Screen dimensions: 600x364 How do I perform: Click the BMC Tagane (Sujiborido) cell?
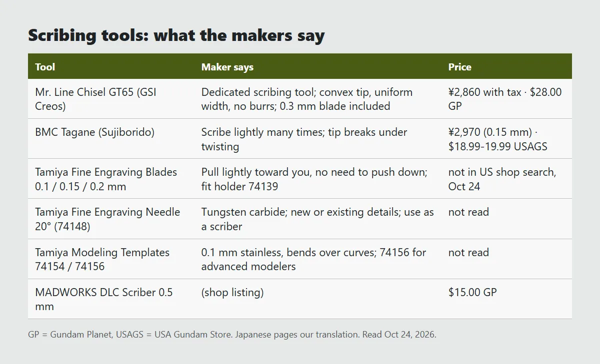95,132
